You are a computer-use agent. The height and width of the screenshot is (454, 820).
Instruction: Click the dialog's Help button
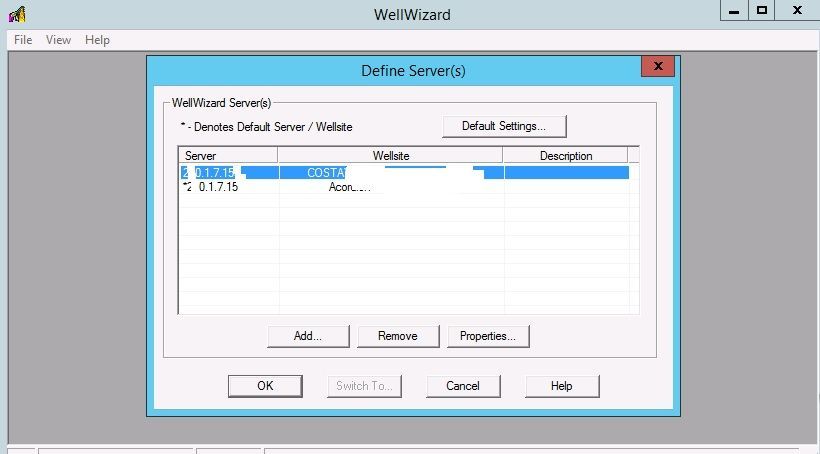(562, 386)
